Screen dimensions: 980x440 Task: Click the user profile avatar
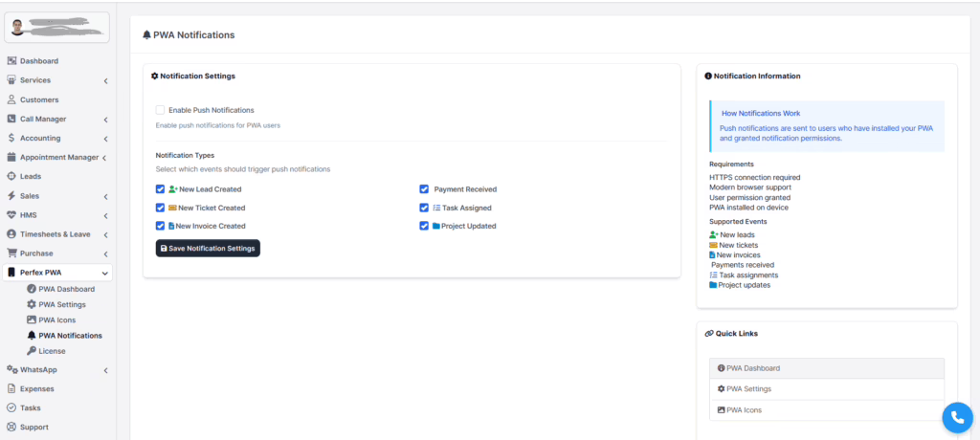pyautogui.click(x=18, y=26)
